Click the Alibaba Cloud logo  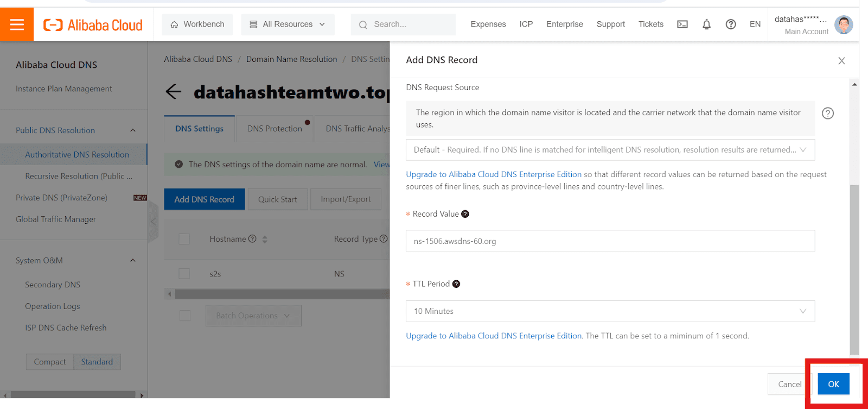[x=93, y=25]
